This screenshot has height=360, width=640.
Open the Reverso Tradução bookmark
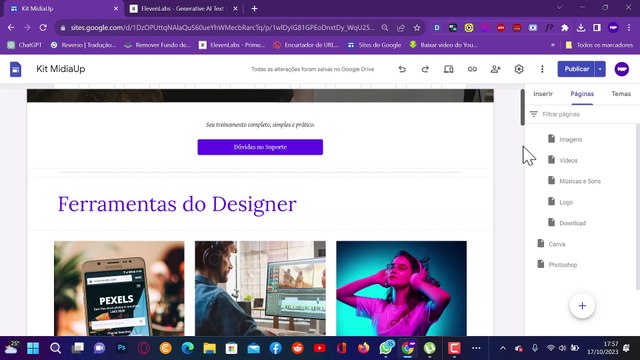coord(84,45)
